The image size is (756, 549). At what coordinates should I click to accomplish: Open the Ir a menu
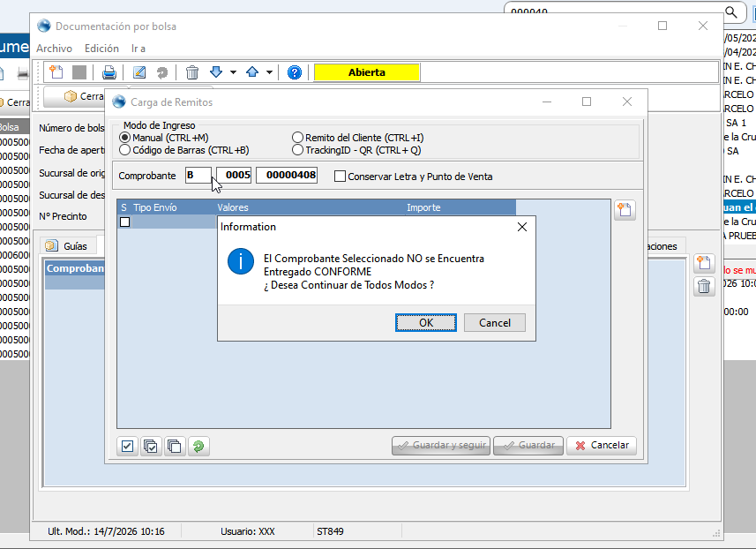138,49
